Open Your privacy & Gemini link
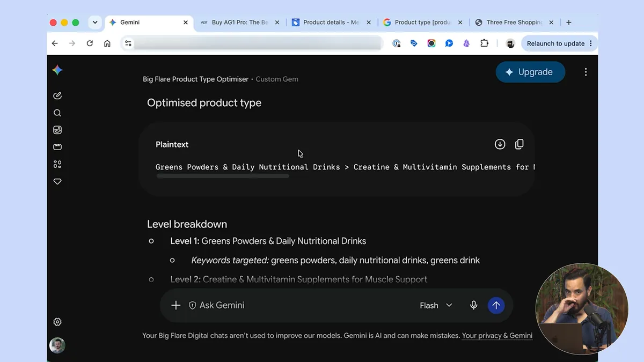Image resolution: width=644 pixels, height=362 pixels. [497, 336]
